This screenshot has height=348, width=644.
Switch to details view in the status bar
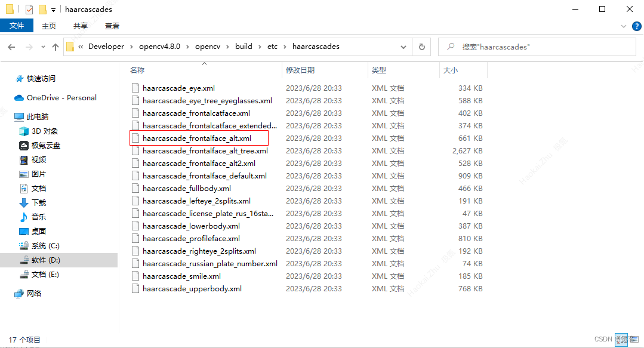tap(622, 339)
